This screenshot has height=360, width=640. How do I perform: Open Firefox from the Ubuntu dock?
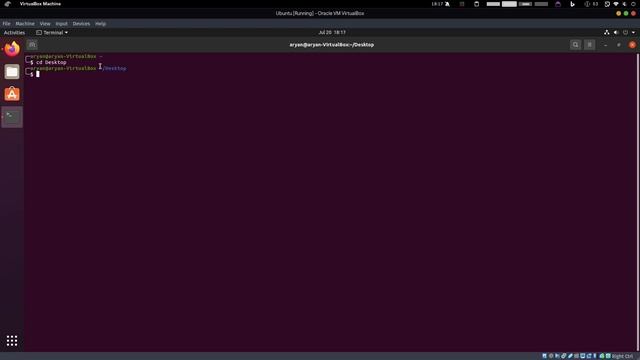(12, 49)
